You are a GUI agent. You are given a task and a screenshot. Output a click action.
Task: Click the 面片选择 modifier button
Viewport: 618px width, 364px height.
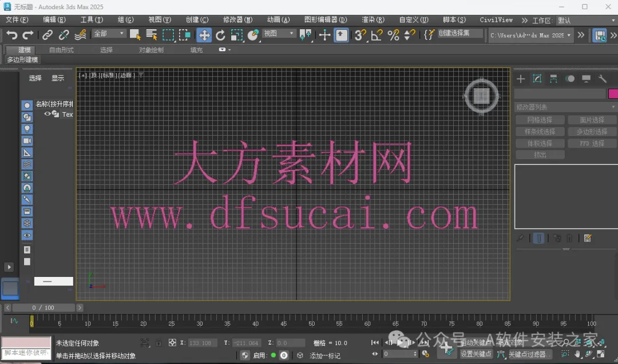point(592,120)
